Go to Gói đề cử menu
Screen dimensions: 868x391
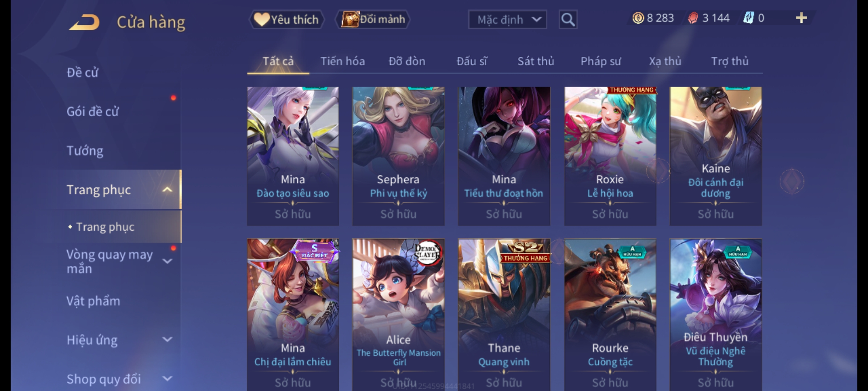93,112
